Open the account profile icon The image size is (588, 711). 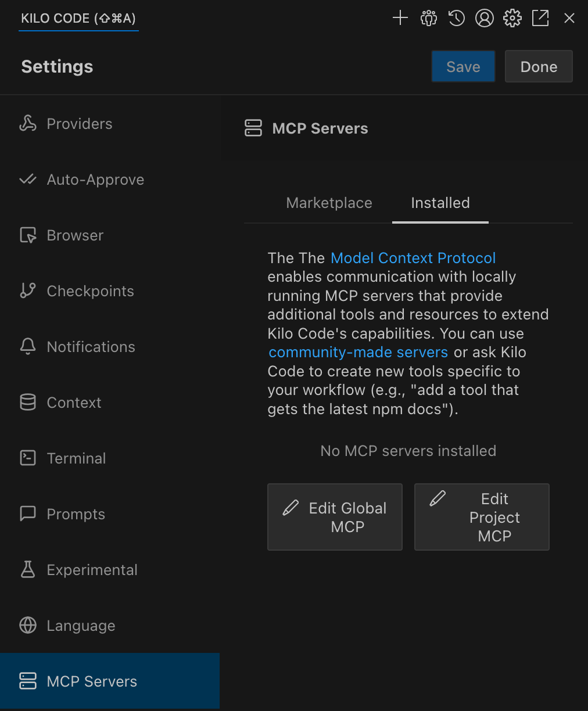pos(485,18)
